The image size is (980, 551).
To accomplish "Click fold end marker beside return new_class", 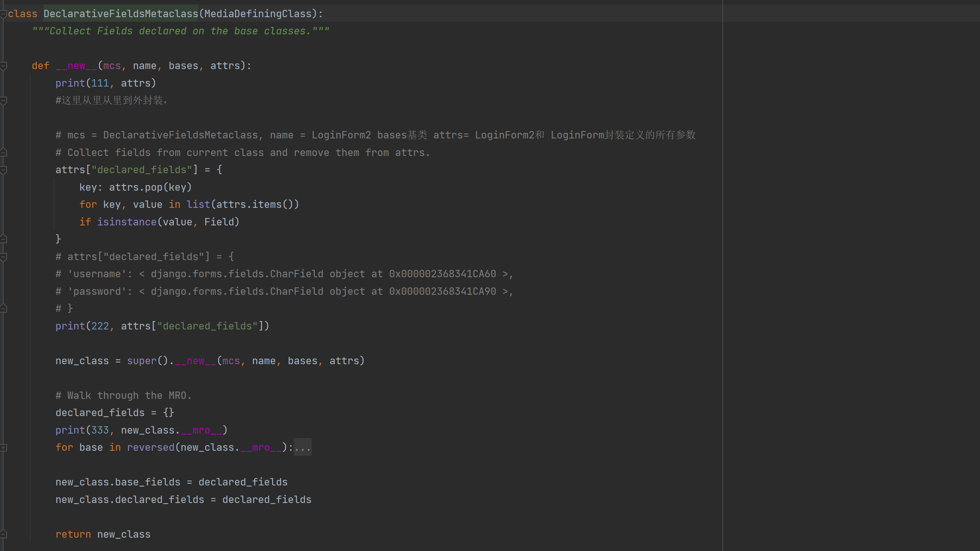I will (4, 534).
